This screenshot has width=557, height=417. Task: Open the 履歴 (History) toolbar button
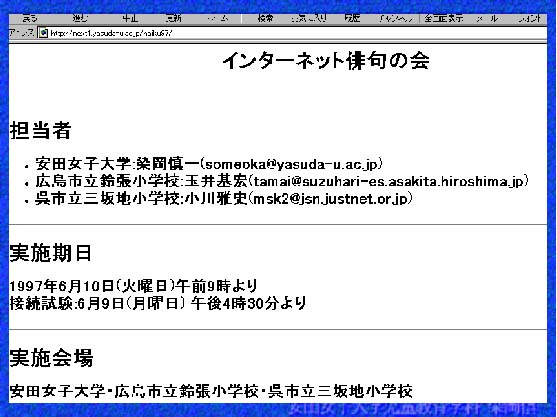pos(352,18)
